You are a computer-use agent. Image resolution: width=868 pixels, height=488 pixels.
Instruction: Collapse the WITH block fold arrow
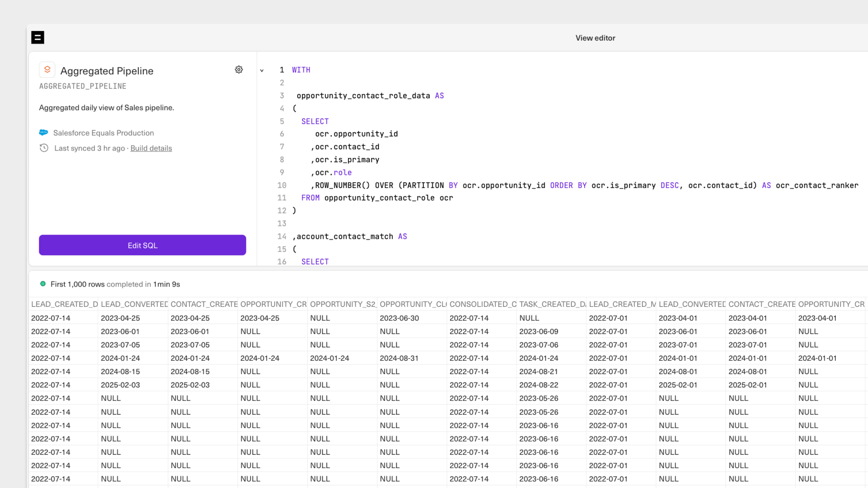[x=262, y=70]
